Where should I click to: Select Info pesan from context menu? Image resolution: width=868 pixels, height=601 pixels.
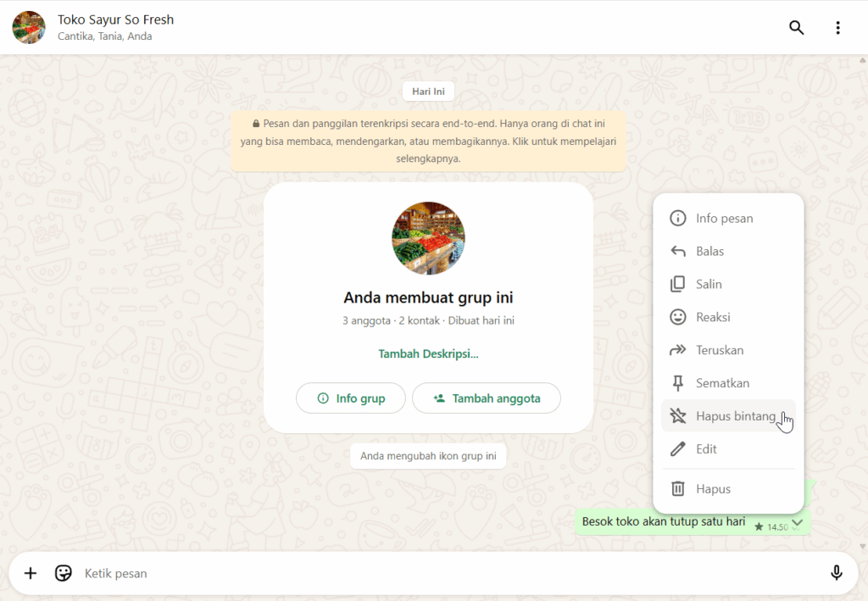(728, 218)
